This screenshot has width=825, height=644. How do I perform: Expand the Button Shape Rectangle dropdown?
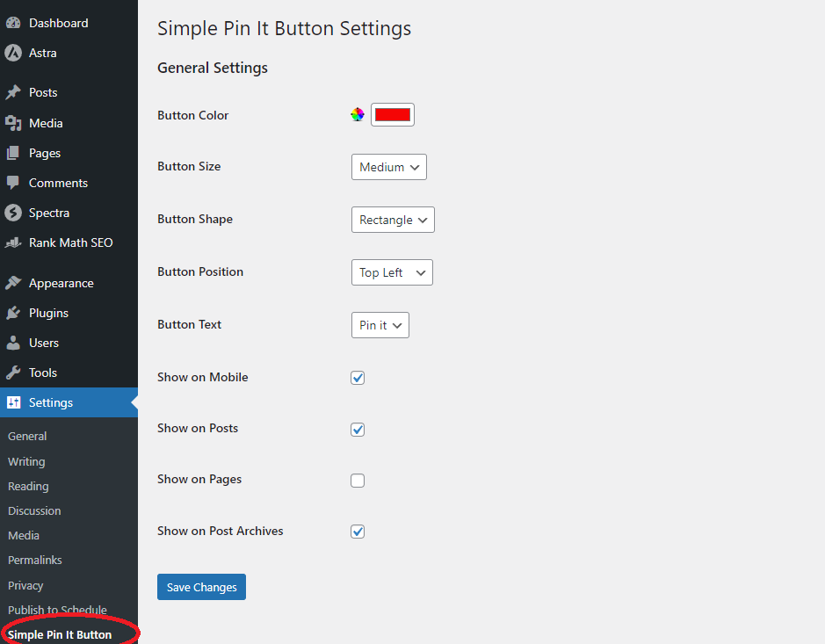coord(393,220)
